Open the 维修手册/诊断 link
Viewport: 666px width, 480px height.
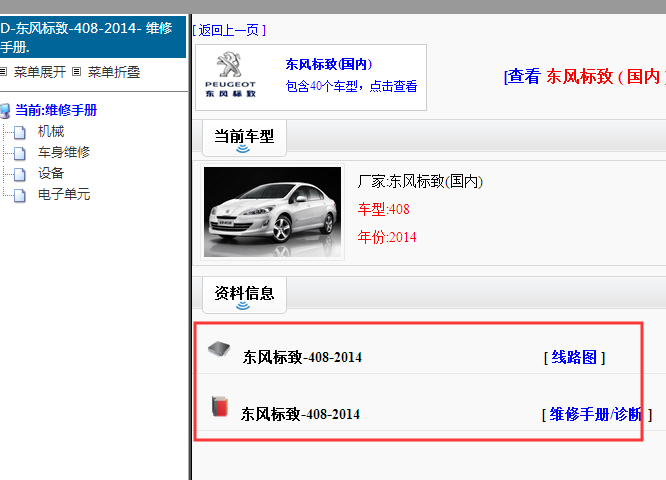point(595,415)
